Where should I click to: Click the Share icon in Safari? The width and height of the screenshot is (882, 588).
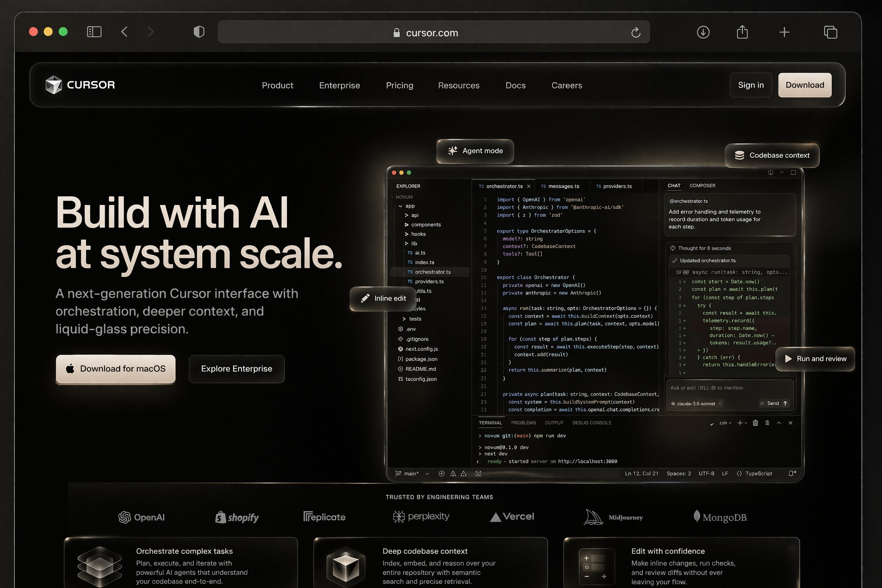(742, 32)
